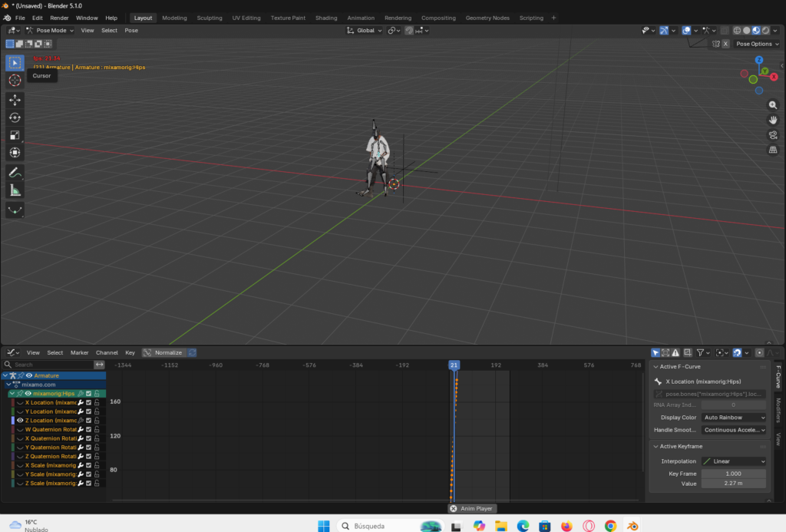This screenshot has width=786, height=532.
Task: Click the Key Frame value field
Action: point(734,474)
